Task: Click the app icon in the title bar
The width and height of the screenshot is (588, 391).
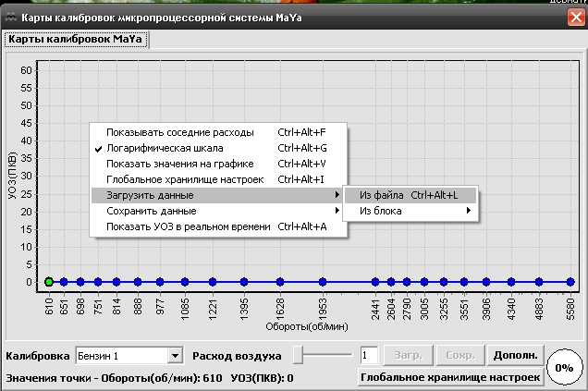Action: [x=10, y=17]
